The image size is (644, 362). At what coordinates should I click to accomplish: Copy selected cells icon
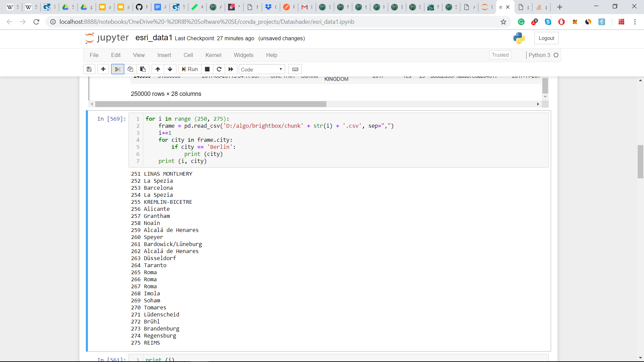point(130,69)
